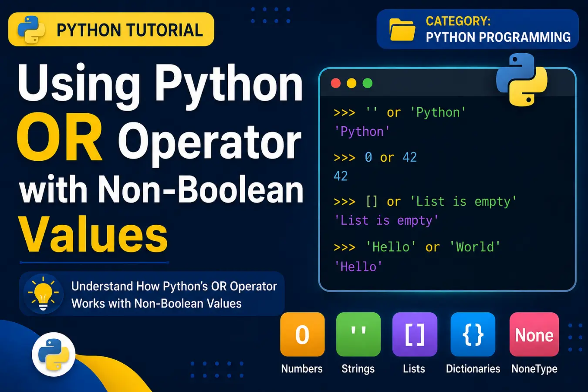Click the lightbulb icon beside the Understand text
588x392 pixels.
(x=43, y=294)
